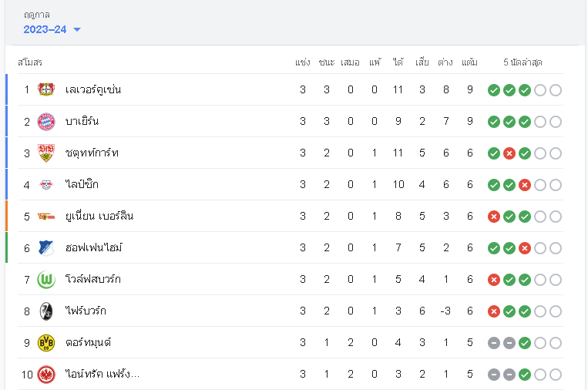Click the dropdown arrow beside 2023–24
Viewport: 588px width, 390px height.
tap(77, 29)
